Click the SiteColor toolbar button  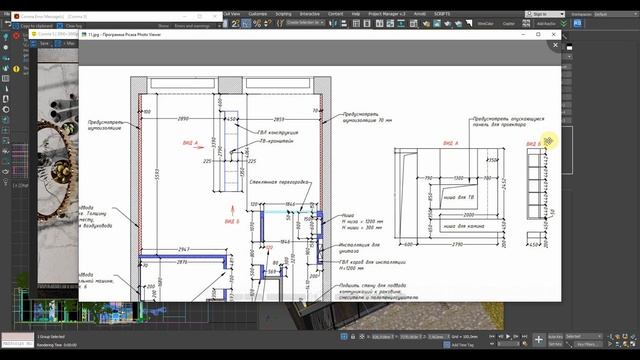486,24
